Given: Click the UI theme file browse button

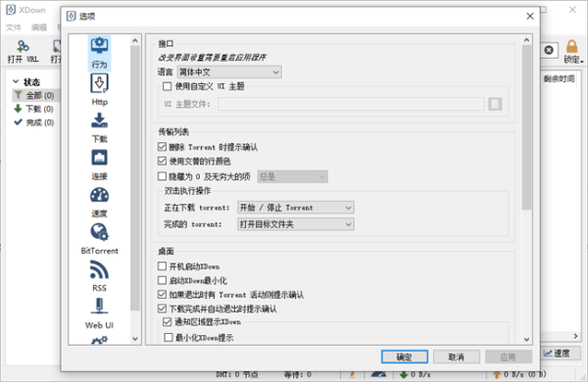Looking at the screenshot, I should (495, 104).
